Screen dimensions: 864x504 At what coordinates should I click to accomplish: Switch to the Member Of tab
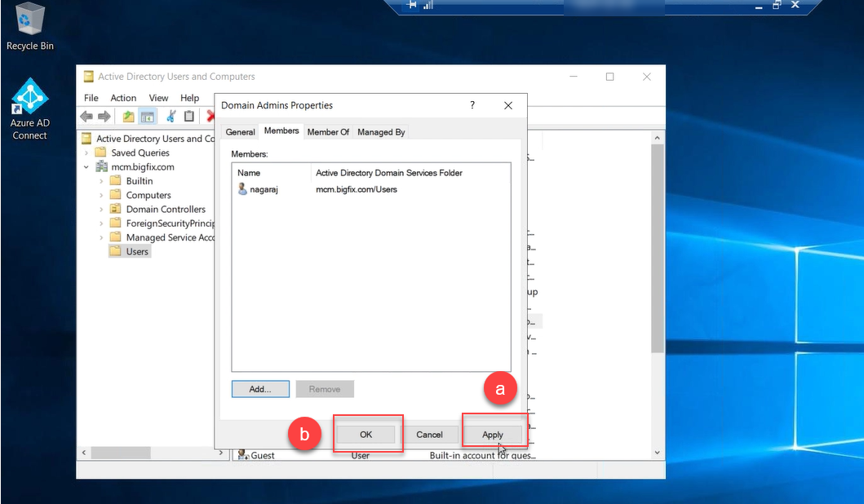tap(328, 132)
